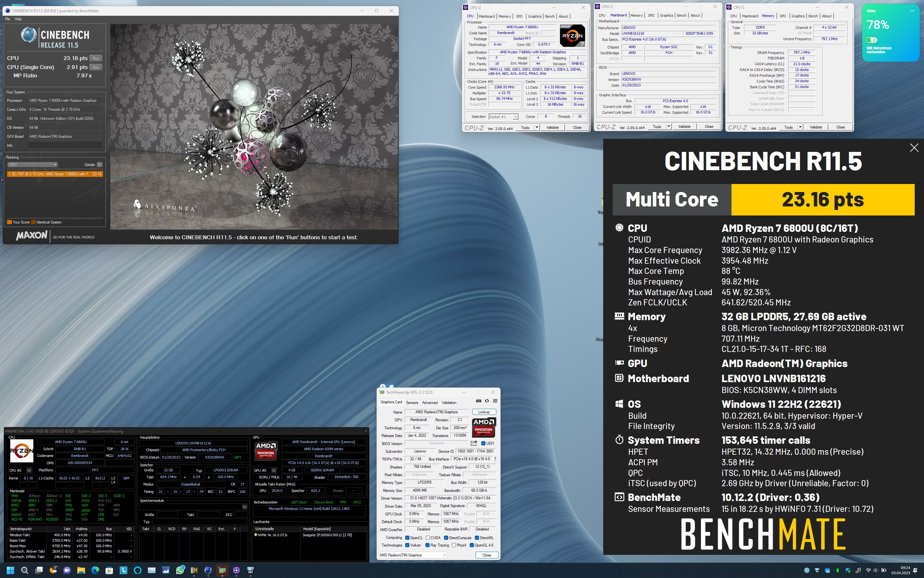924x578 pixels.
Task: Open BenchMate (BM) taskbar icon
Action: point(194,570)
